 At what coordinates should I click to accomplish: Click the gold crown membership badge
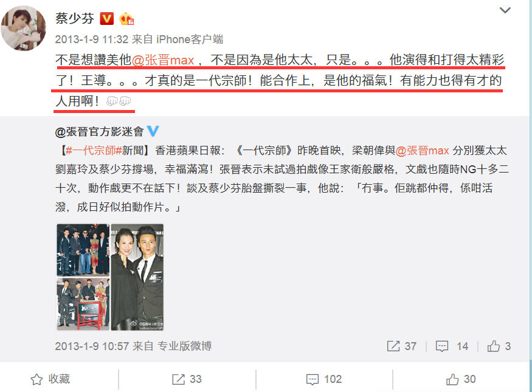[126, 19]
